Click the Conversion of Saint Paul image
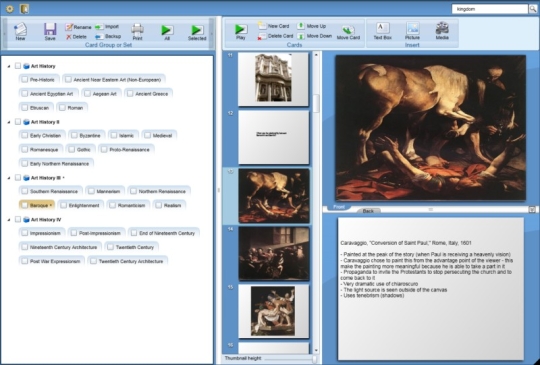The height and width of the screenshot is (365, 540). (x=431, y=128)
